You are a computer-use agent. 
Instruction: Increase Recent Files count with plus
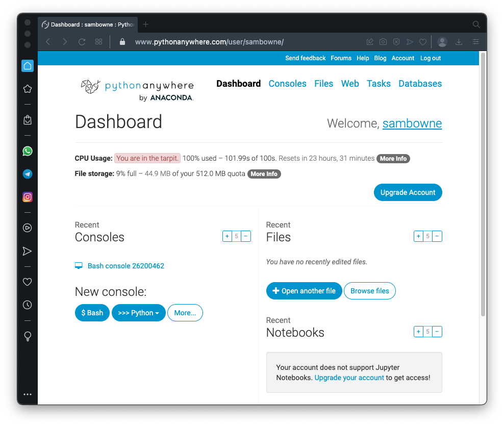(418, 236)
